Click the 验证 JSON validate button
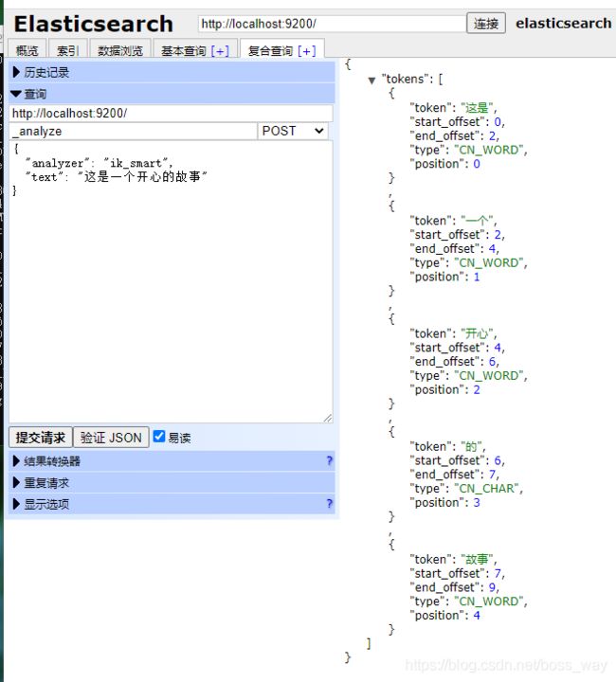This screenshot has width=616, height=682. tap(111, 437)
